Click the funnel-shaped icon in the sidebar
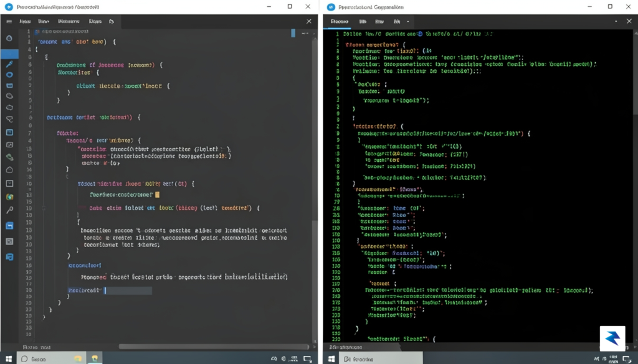Viewport: 638px width, 364px height. click(9, 119)
